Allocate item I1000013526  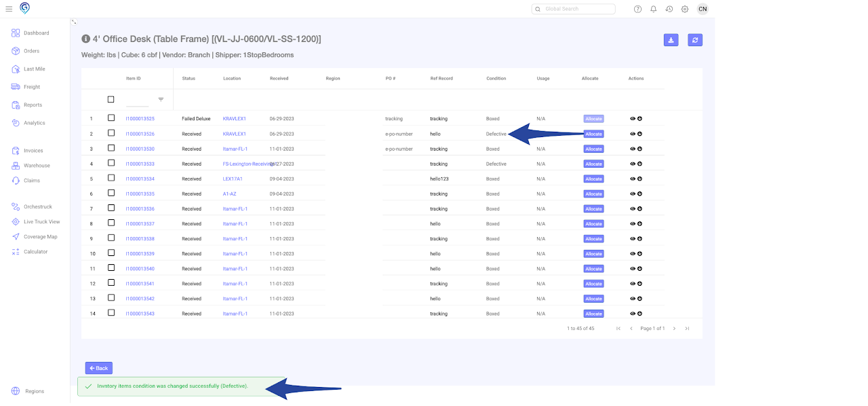point(593,134)
